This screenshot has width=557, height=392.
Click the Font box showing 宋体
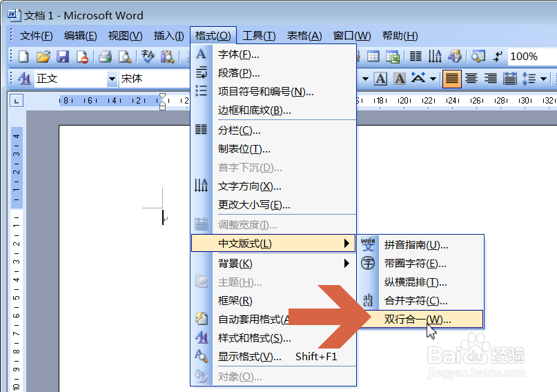click(x=155, y=79)
